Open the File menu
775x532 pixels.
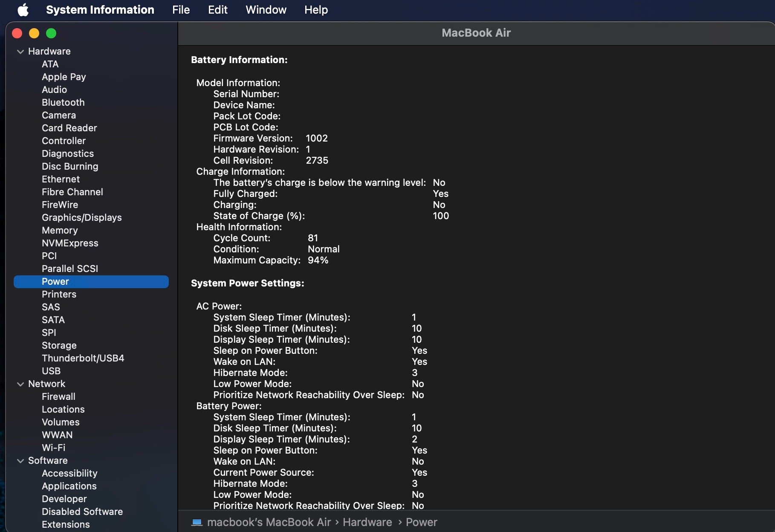click(x=181, y=10)
